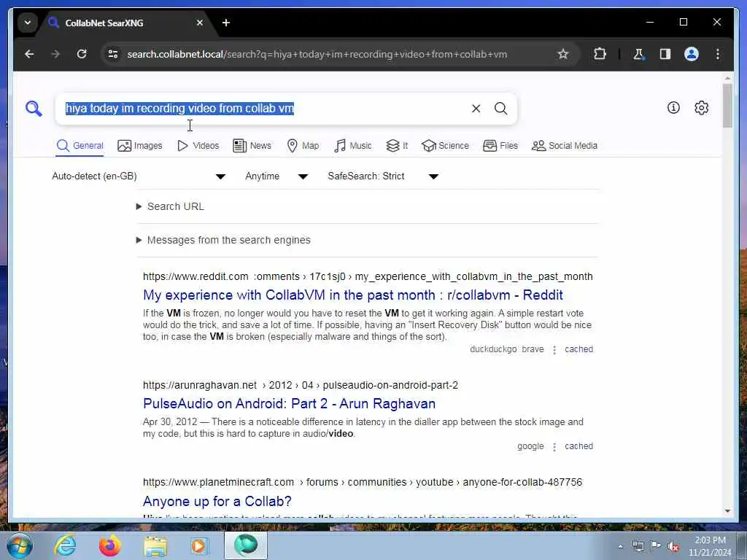This screenshot has width=747, height=560.
Task: Open the CollabVM Reddit experience result
Action: 352,295
